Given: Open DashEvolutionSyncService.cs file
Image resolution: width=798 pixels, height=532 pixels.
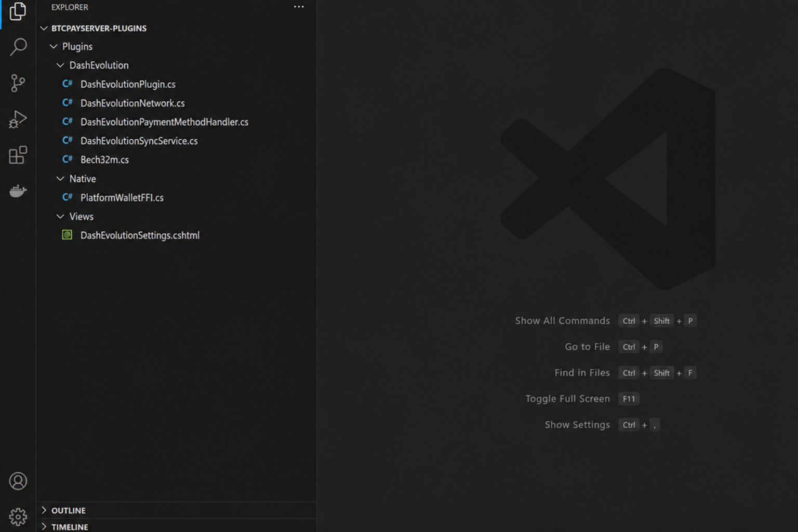Looking at the screenshot, I should coord(139,141).
